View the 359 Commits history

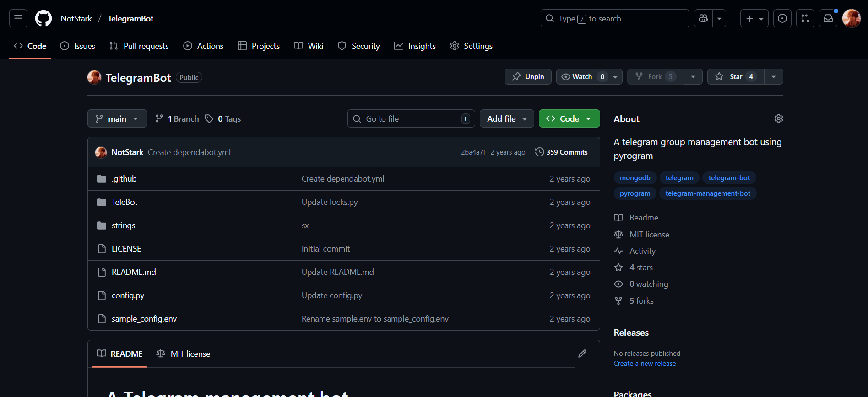point(561,152)
